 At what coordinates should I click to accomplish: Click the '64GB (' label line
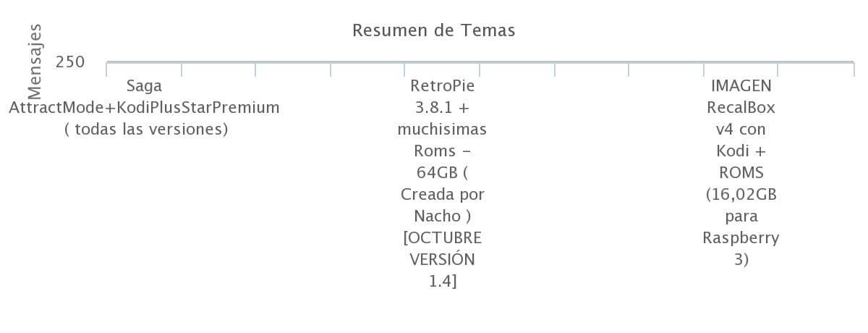pos(442,173)
